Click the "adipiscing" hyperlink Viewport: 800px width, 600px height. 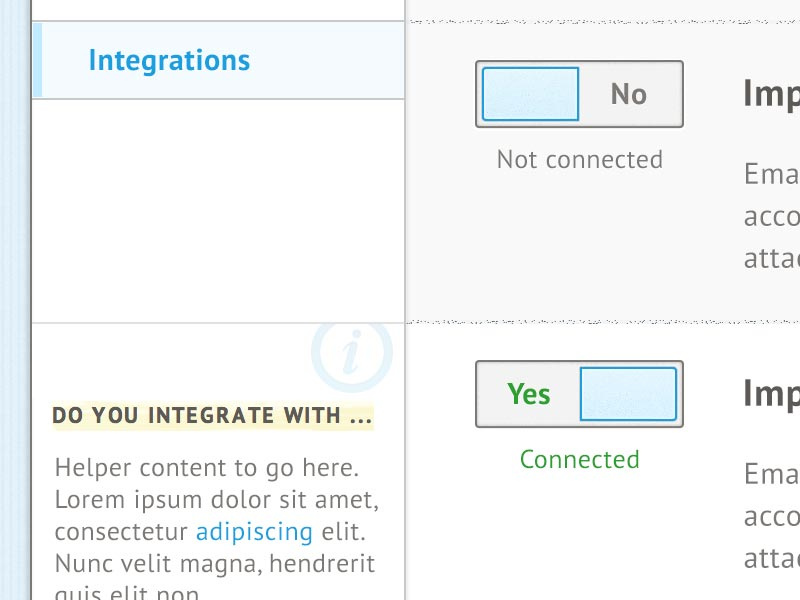click(254, 531)
